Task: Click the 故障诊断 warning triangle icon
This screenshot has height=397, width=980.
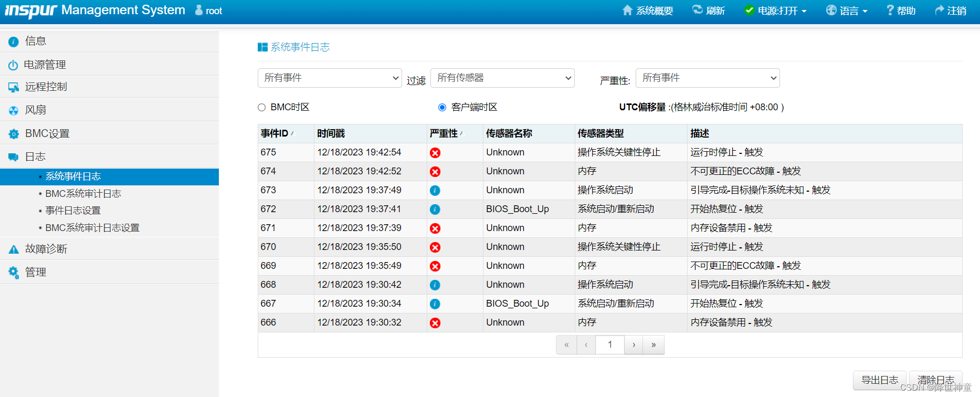Action: coord(14,249)
